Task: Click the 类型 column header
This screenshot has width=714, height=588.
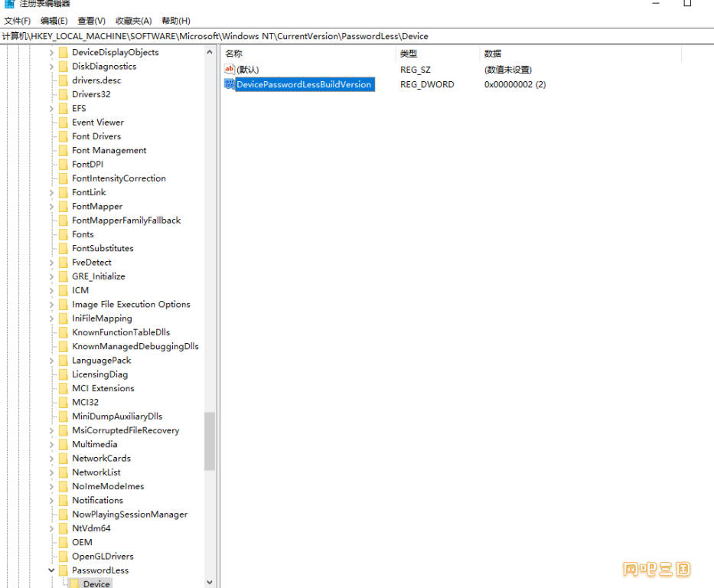Action: click(409, 54)
